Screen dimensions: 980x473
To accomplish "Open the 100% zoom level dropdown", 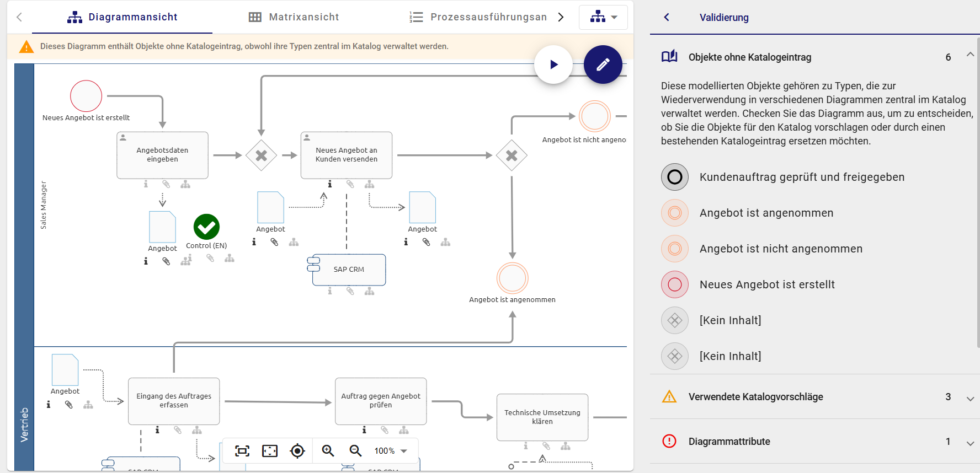I will tap(391, 451).
